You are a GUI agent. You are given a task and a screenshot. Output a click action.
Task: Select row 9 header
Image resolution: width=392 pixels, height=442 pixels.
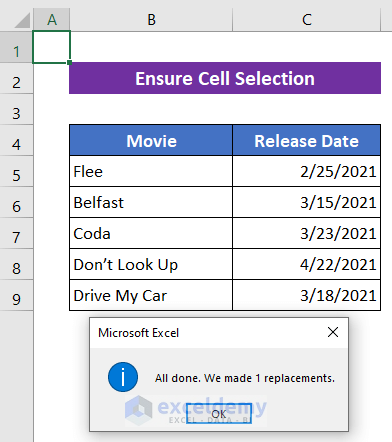[16, 296]
